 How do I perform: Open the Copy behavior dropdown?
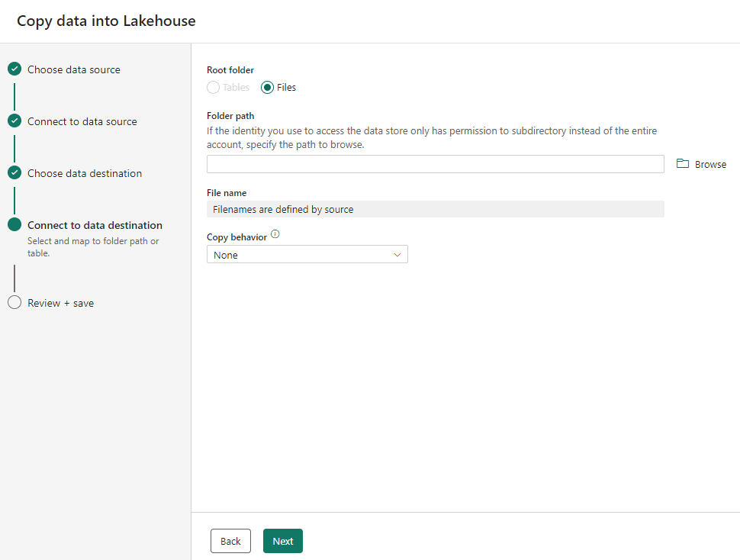[x=307, y=254]
